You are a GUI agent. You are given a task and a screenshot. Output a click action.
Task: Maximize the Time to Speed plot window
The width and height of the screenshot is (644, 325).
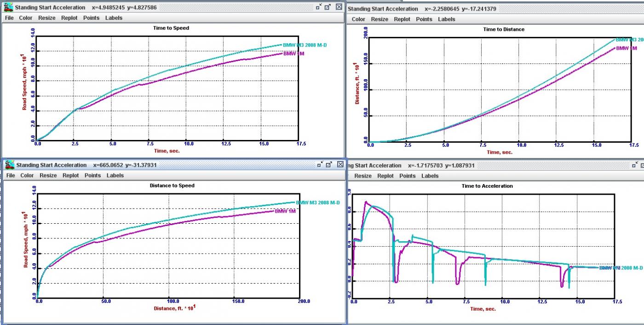[x=328, y=7]
